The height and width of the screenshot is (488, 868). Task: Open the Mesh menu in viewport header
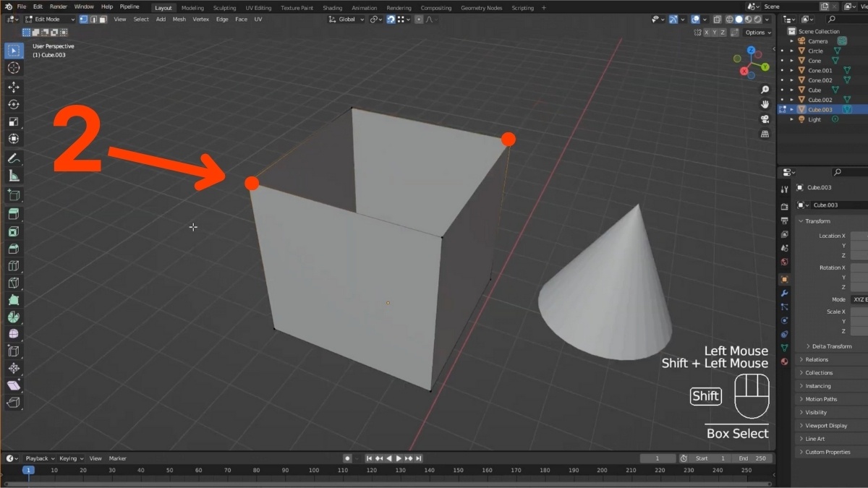pos(179,20)
